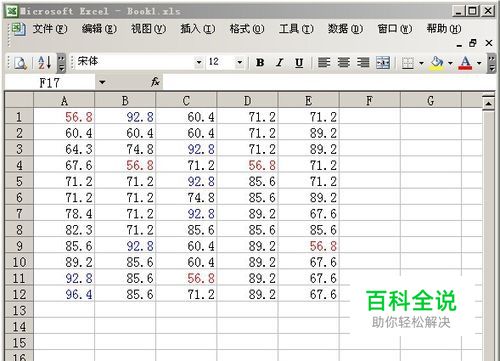Viewport: 500px width, 361px height.
Task: Select column G header
Action: click(431, 101)
